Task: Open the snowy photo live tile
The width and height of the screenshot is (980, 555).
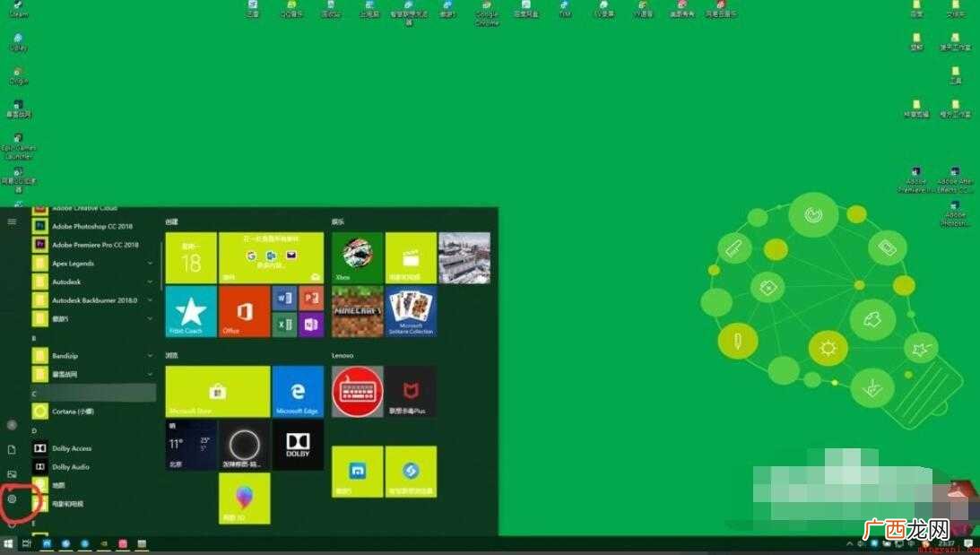Action: [464, 257]
